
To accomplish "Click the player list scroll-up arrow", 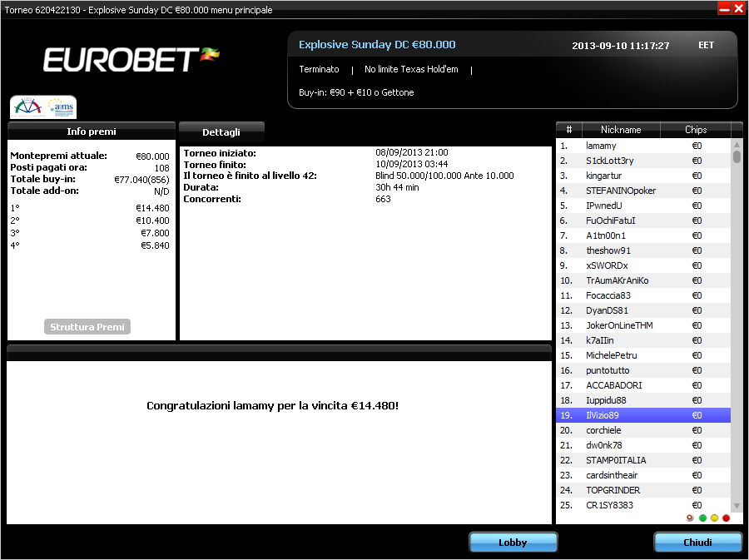I will 737,145.
